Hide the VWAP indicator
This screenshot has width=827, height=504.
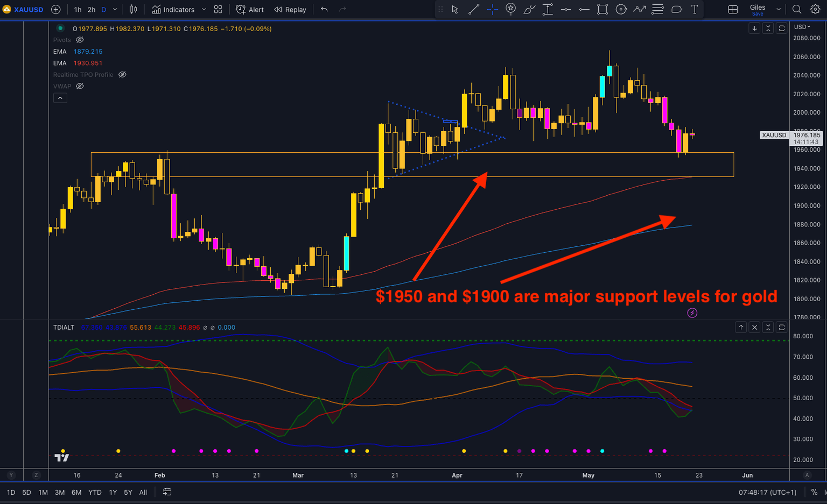point(79,86)
